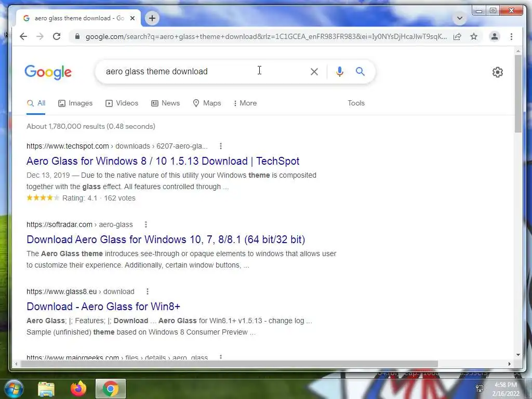
Task: Click the address bar URL
Action: pos(266,36)
